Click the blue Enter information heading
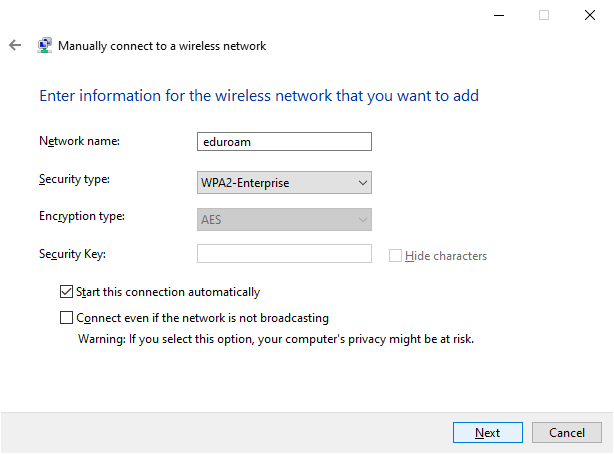The width and height of the screenshot is (614, 454). tap(259, 96)
